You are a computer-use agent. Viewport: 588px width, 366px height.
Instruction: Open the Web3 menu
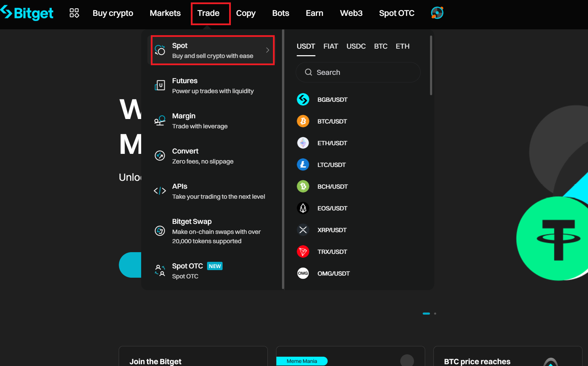point(351,13)
